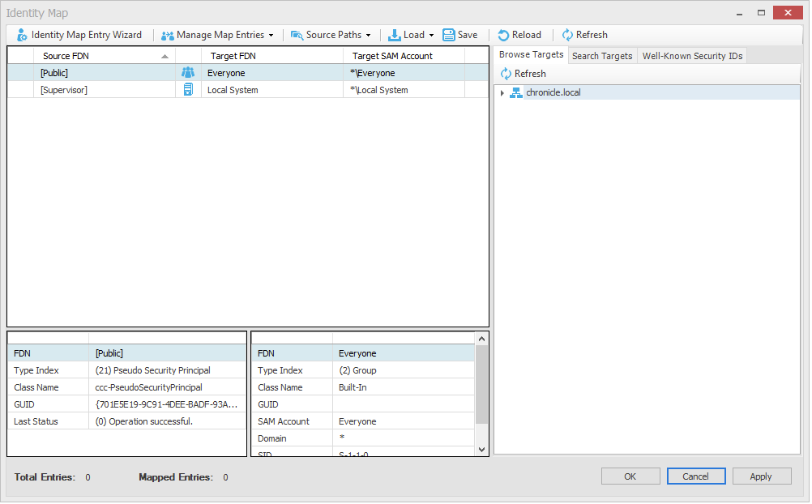Select the chronicle.local domain icon

point(516,92)
